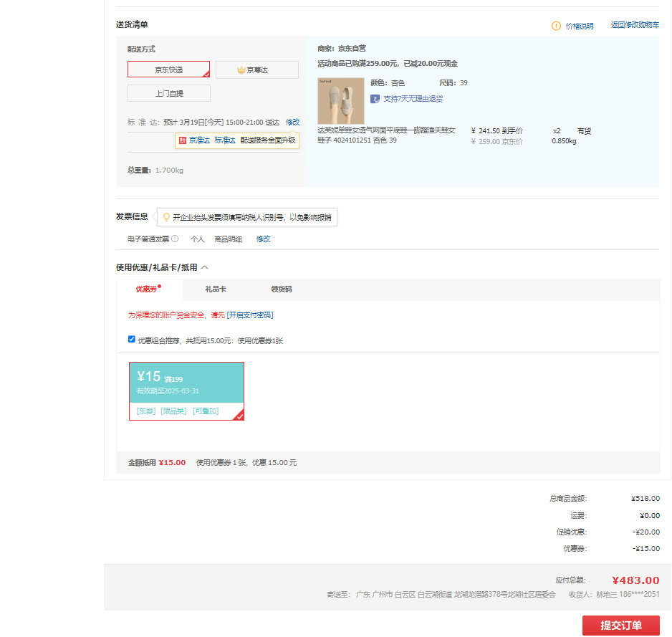Select the 京尊达 delivery option
672x637 pixels.
[x=256, y=70]
